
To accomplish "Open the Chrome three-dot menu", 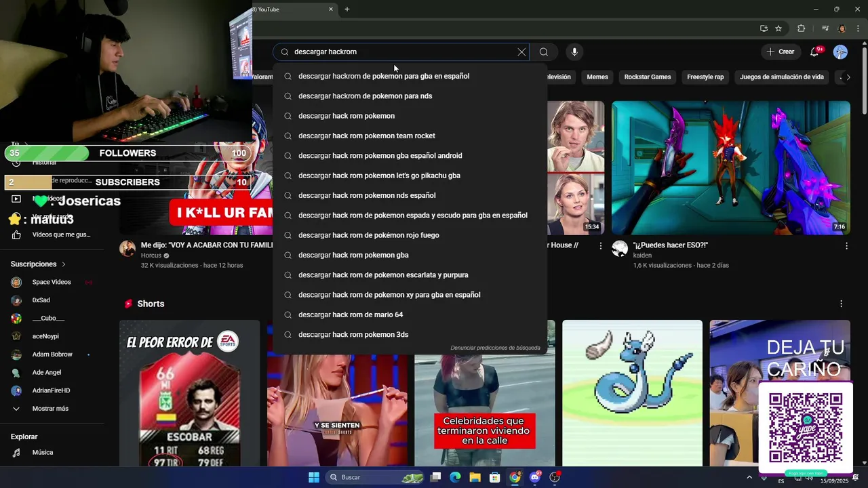I will click(x=859, y=28).
